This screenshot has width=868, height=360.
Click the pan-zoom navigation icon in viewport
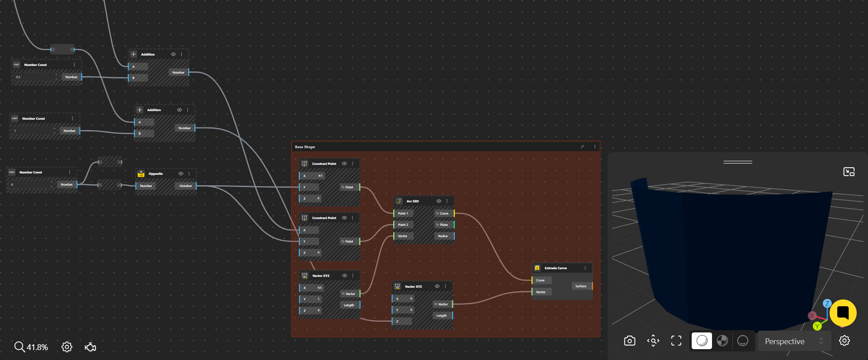pyautogui.click(x=653, y=341)
